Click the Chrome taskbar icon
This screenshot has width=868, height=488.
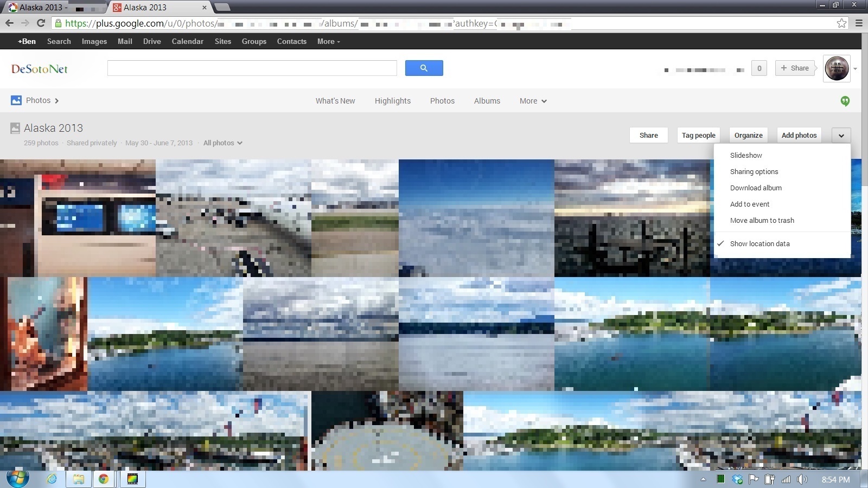(103, 479)
